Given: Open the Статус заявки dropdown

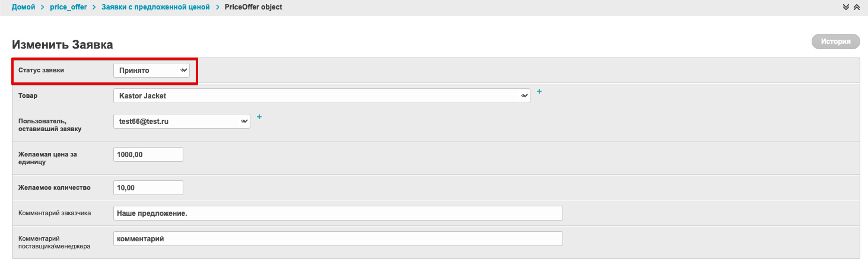Looking at the screenshot, I should [x=151, y=71].
